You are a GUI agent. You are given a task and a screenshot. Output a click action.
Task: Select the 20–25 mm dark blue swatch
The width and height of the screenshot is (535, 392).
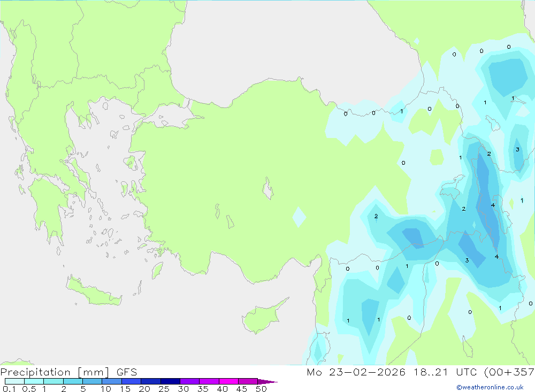pos(151,381)
